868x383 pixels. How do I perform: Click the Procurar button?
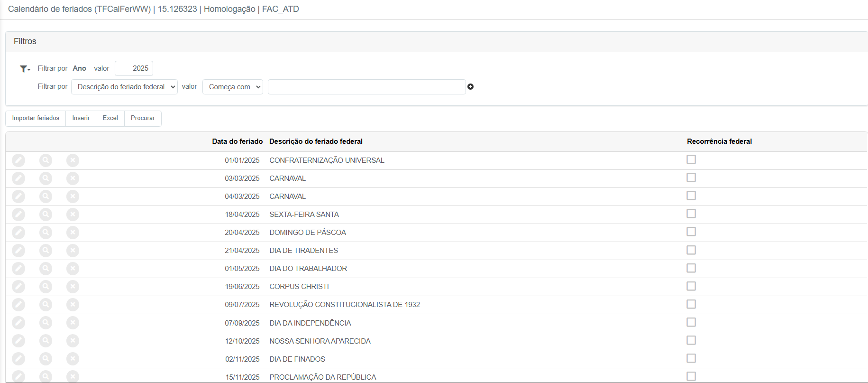click(143, 118)
